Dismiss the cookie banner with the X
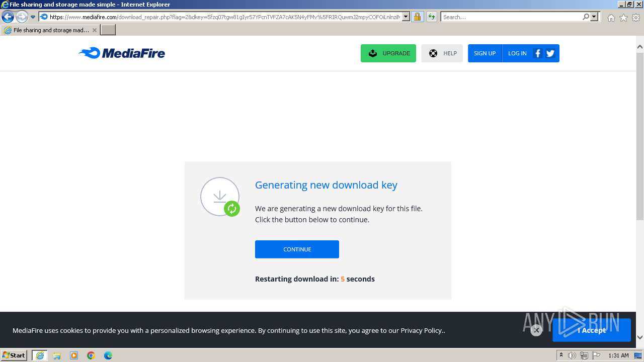This screenshot has height=362, width=644. click(x=536, y=330)
